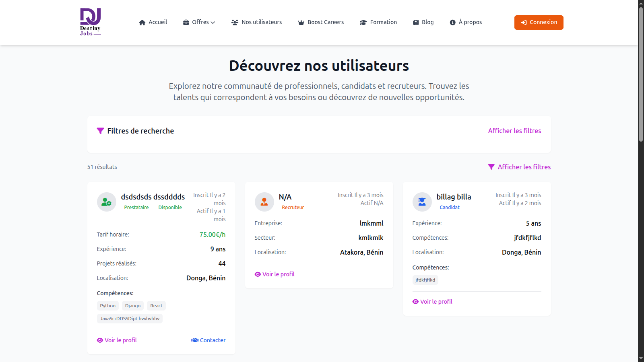Click the graduation cap icon beside Formation
The height and width of the screenshot is (362, 644).
coord(363,23)
